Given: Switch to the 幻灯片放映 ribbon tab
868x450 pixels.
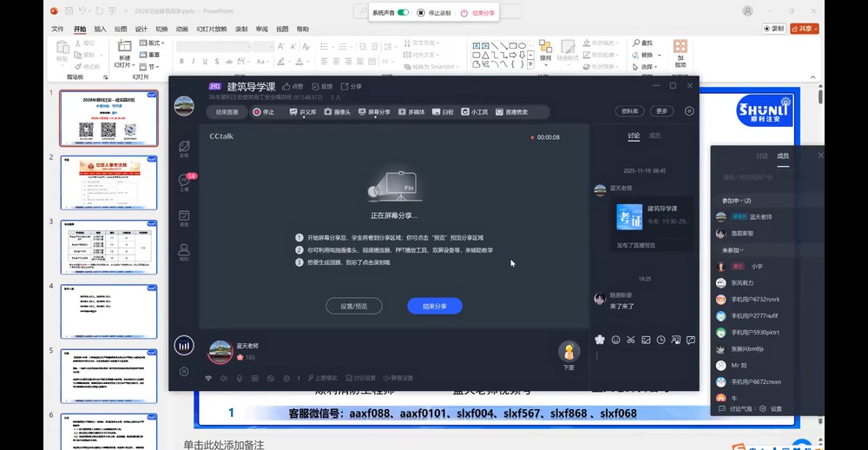Looking at the screenshot, I should [212, 29].
